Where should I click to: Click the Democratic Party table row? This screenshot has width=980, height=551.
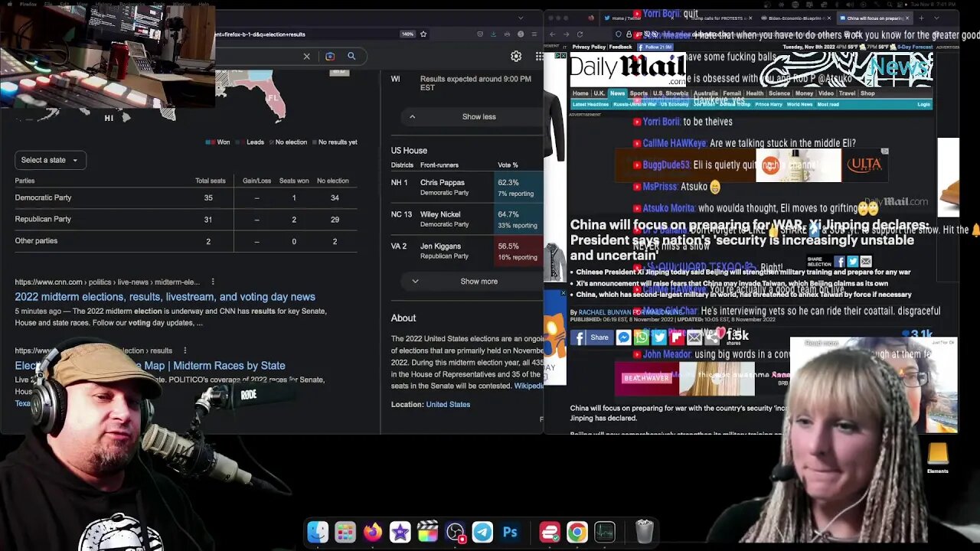(x=186, y=197)
